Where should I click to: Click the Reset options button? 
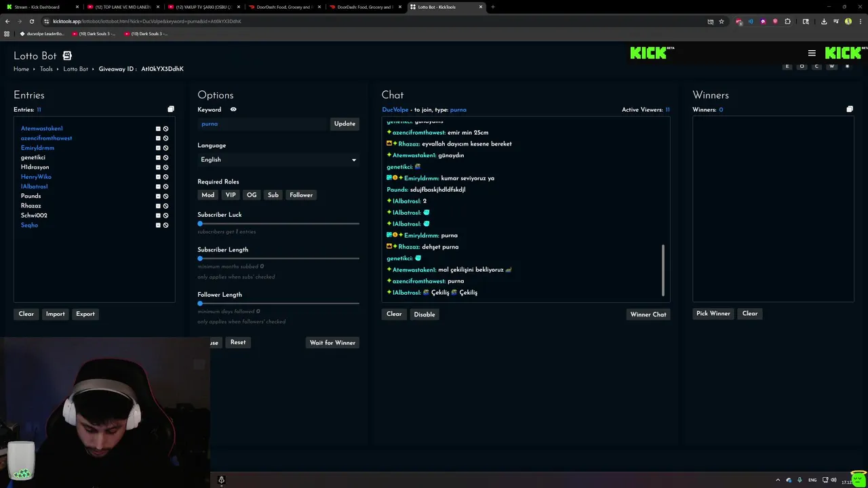238,342
